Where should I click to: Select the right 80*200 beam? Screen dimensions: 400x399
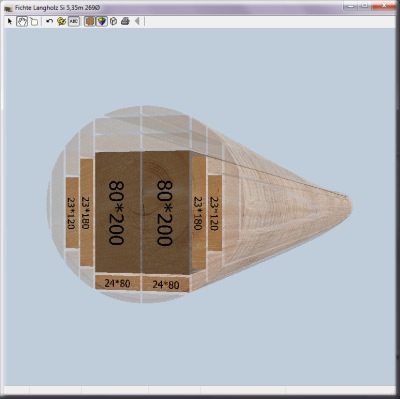pos(166,212)
